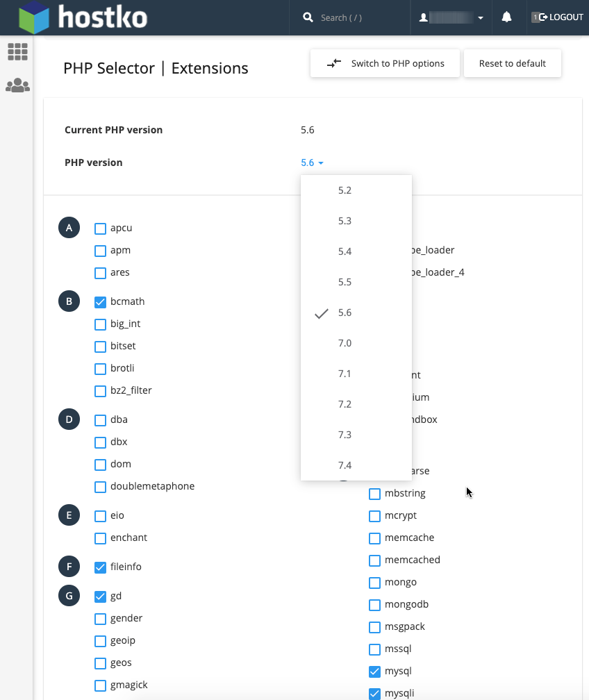Click the hostko logo
This screenshot has height=700, width=589.
83,17
